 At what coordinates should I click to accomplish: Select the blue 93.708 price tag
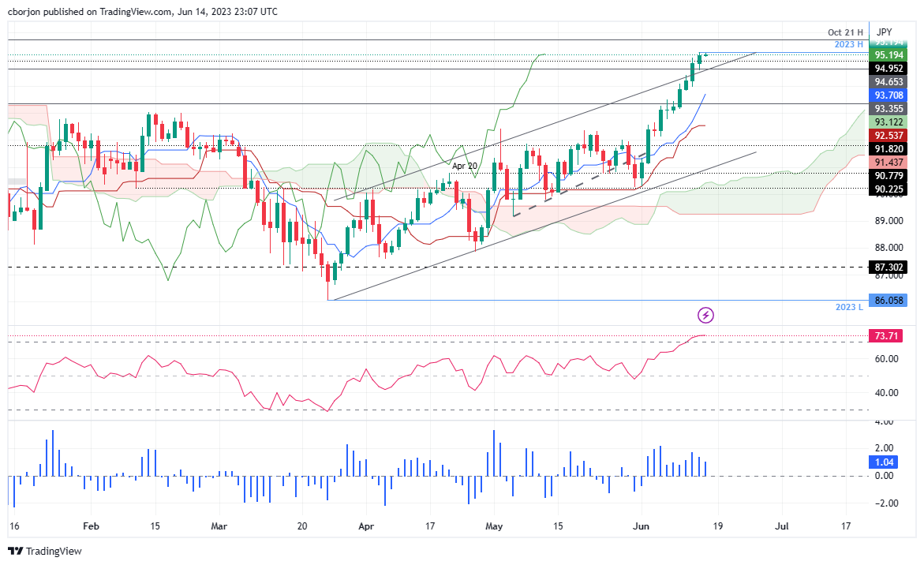click(x=888, y=95)
